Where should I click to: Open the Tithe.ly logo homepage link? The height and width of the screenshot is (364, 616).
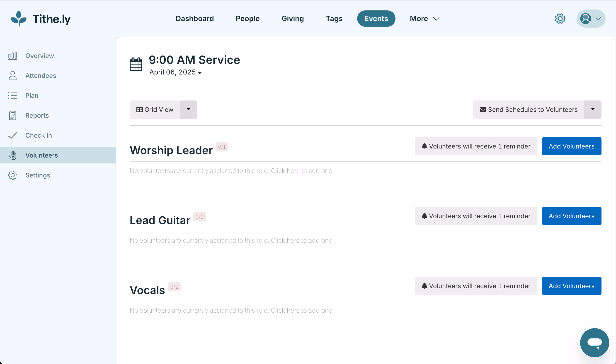pyautogui.click(x=41, y=18)
